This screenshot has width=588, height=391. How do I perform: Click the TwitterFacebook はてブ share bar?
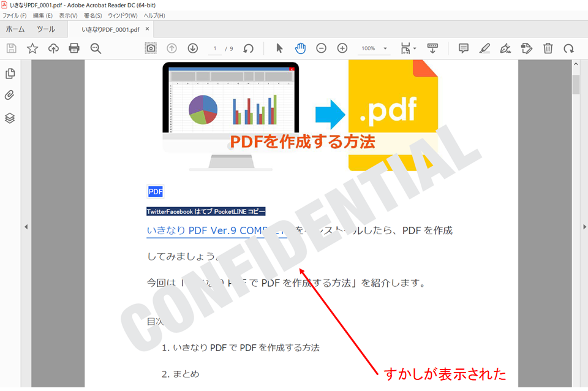pyautogui.click(x=206, y=211)
